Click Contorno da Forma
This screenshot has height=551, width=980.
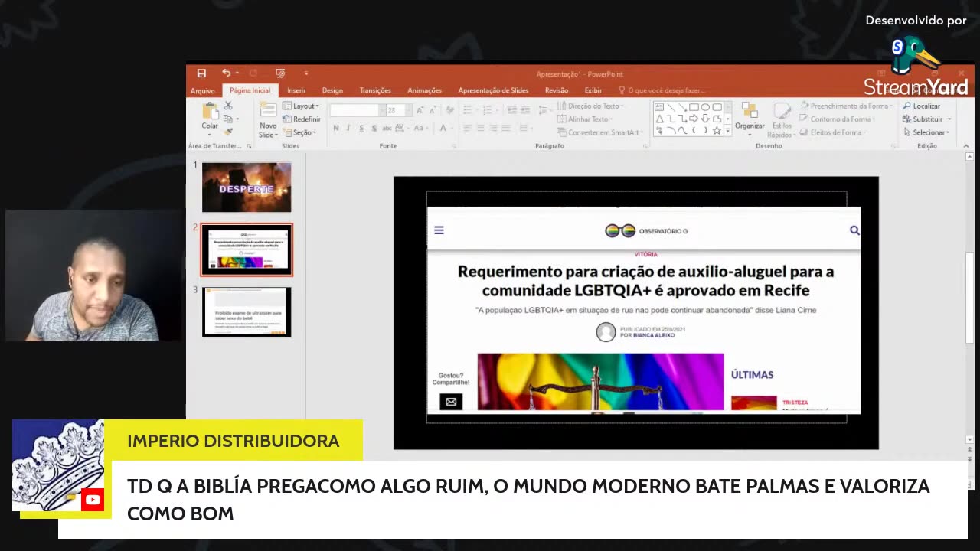tap(836, 119)
